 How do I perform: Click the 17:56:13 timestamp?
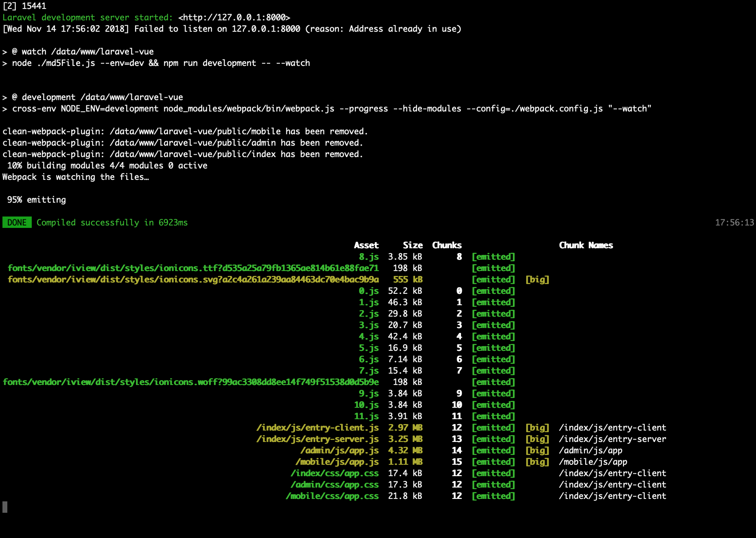click(735, 223)
